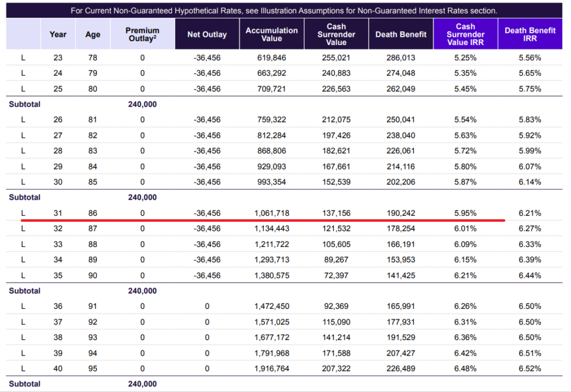Click accumulation value 759,322

[272, 119]
